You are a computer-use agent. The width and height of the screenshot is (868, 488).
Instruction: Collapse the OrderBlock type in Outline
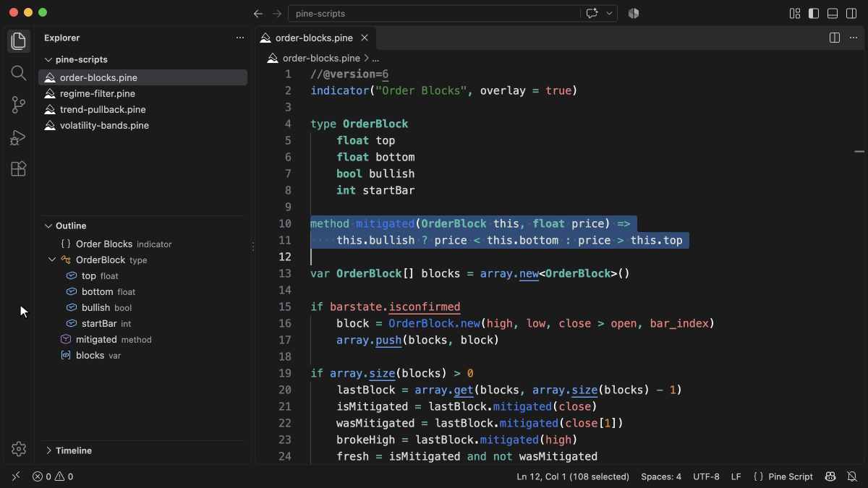coord(52,260)
